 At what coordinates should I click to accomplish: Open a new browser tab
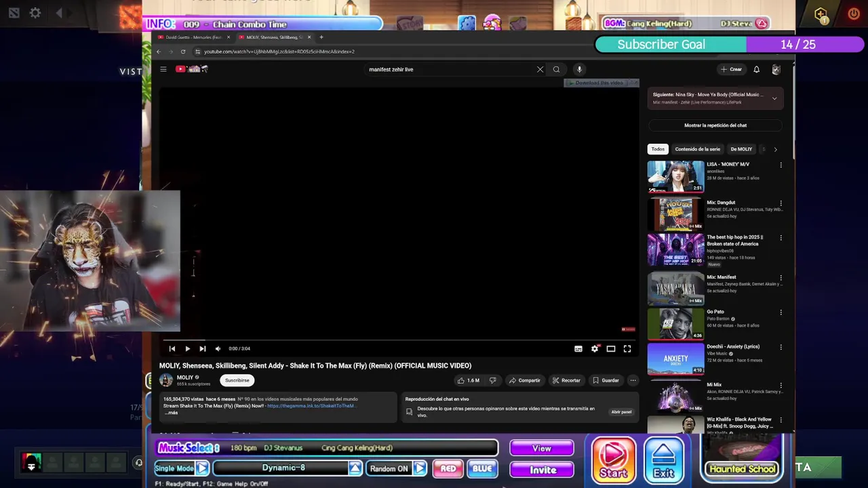(321, 37)
